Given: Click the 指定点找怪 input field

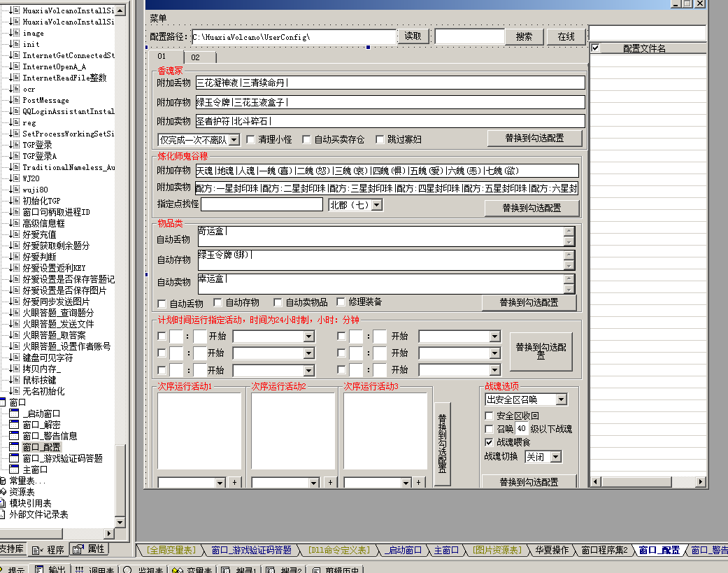Looking at the screenshot, I should point(262,204).
